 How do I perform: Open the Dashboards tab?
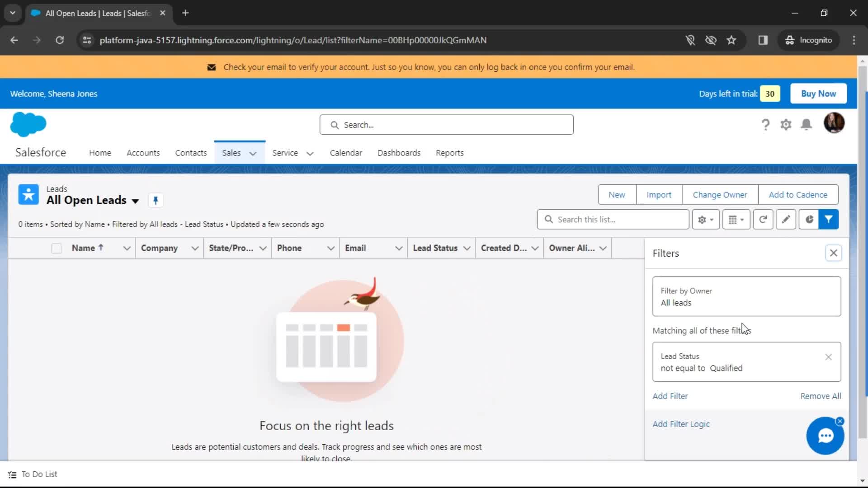tap(399, 153)
